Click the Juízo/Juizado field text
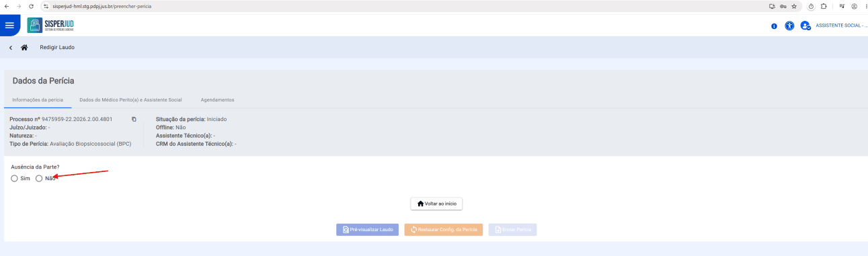The height and width of the screenshot is (256, 868). [30, 127]
